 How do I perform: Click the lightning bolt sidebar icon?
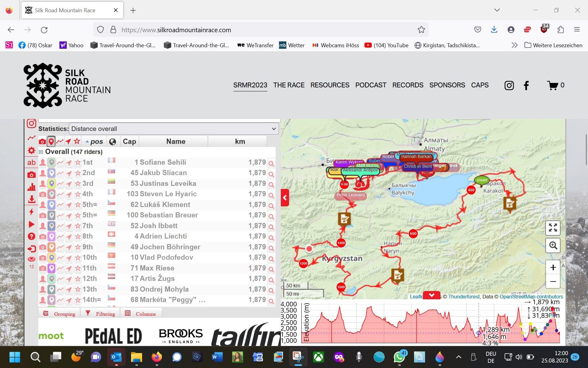click(x=31, y=212)
